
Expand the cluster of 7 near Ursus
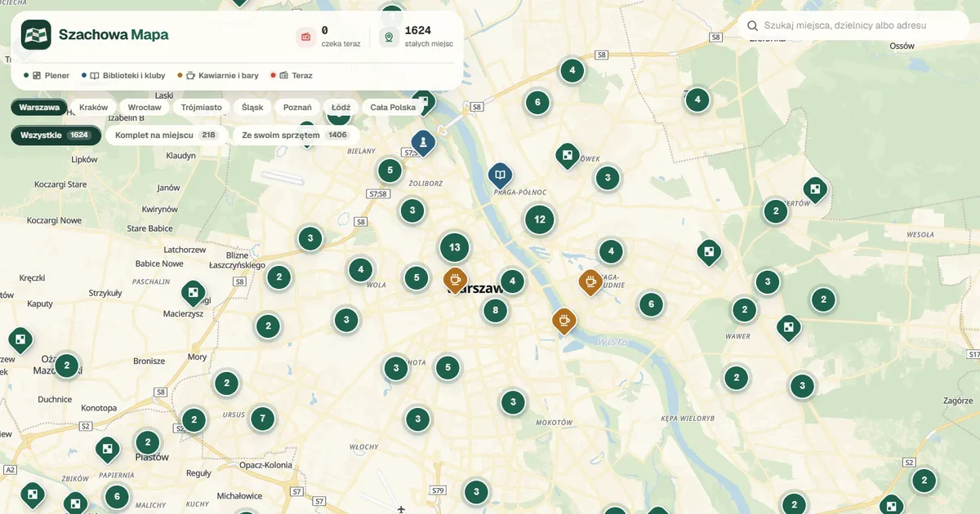(x=262, y=419)
